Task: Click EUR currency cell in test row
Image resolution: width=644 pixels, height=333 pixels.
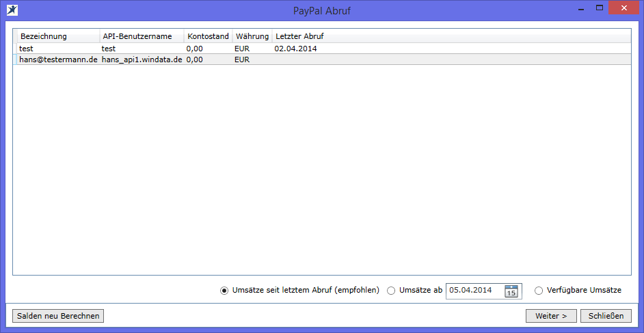Action: (x=242, y=49)
